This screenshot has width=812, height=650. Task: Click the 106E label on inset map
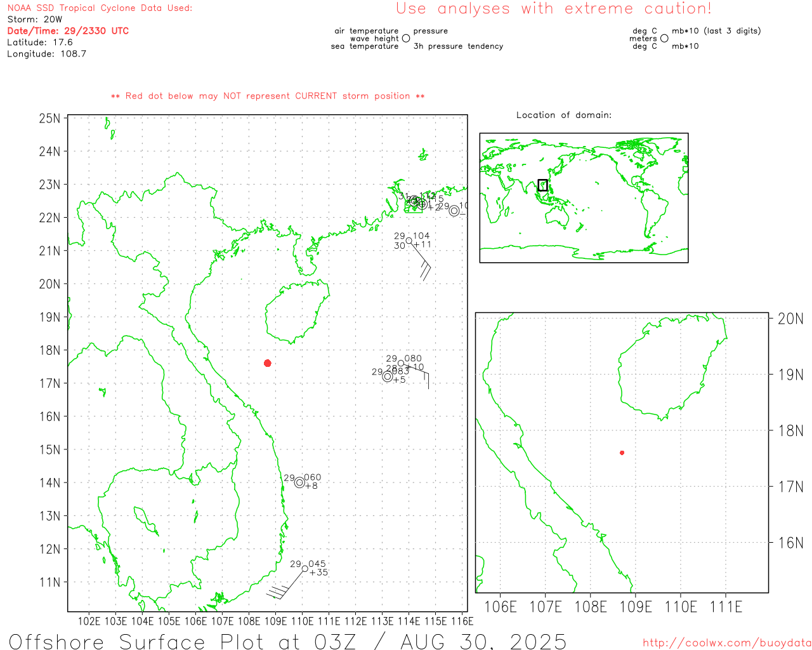pos(501,607)
